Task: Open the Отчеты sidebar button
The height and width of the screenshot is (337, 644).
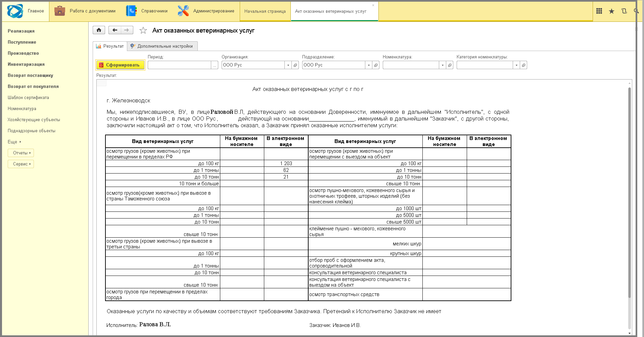Action: [21, 153]
